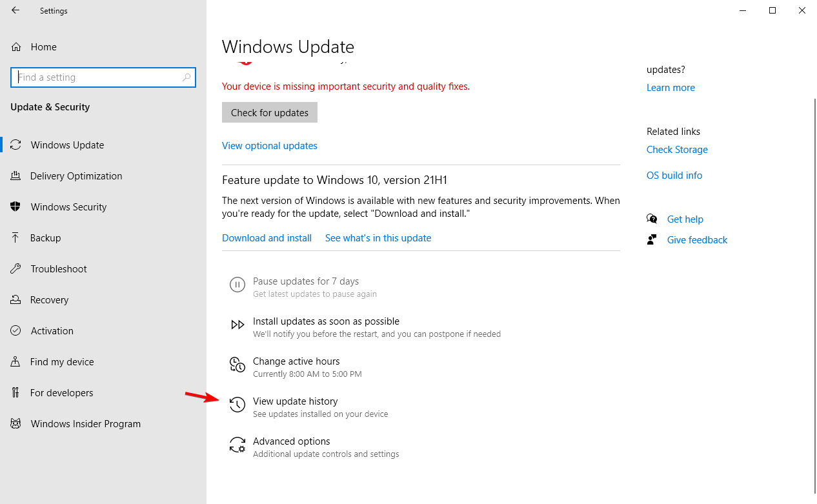
Task: Click the Find my device icon
Action: pyautogui.click(x=17, y=362)
